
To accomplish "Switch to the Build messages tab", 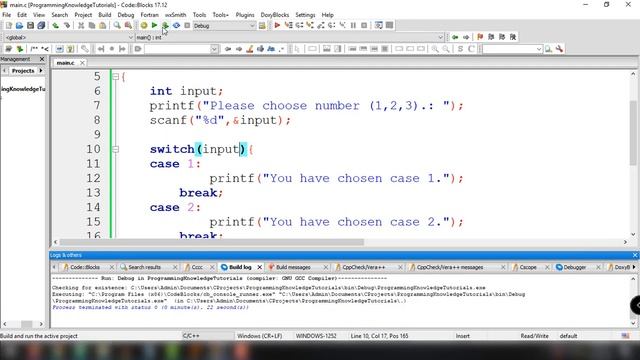I will [x=293, y=267].
